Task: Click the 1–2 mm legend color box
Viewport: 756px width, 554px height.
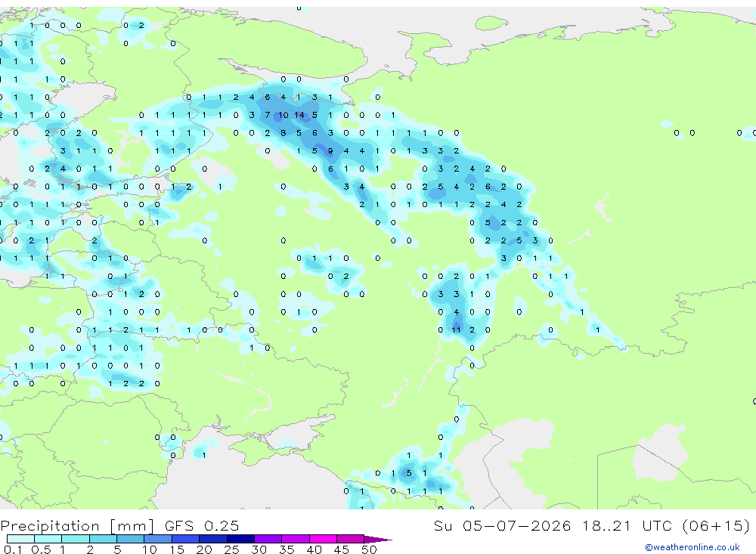Action: tap(75, 539)
